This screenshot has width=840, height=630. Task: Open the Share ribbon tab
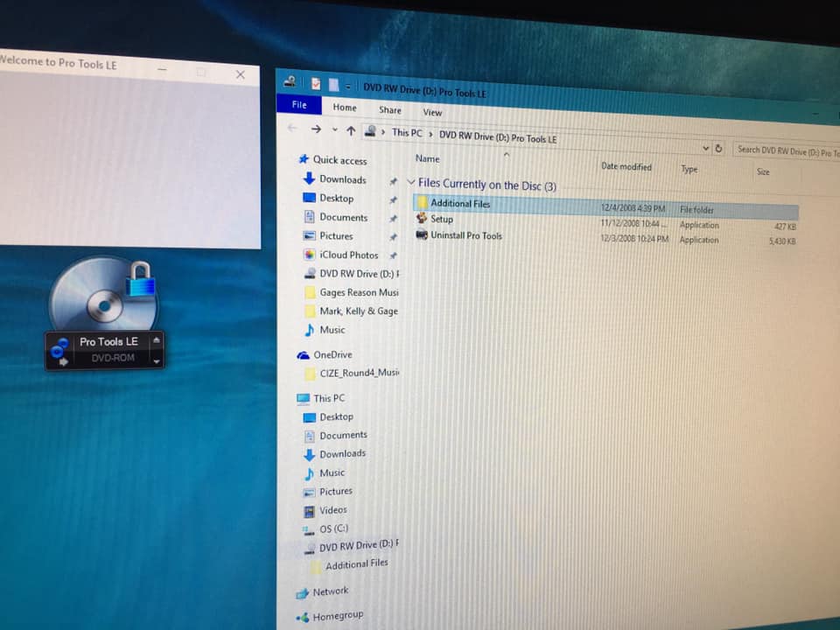tap(390, 110)
